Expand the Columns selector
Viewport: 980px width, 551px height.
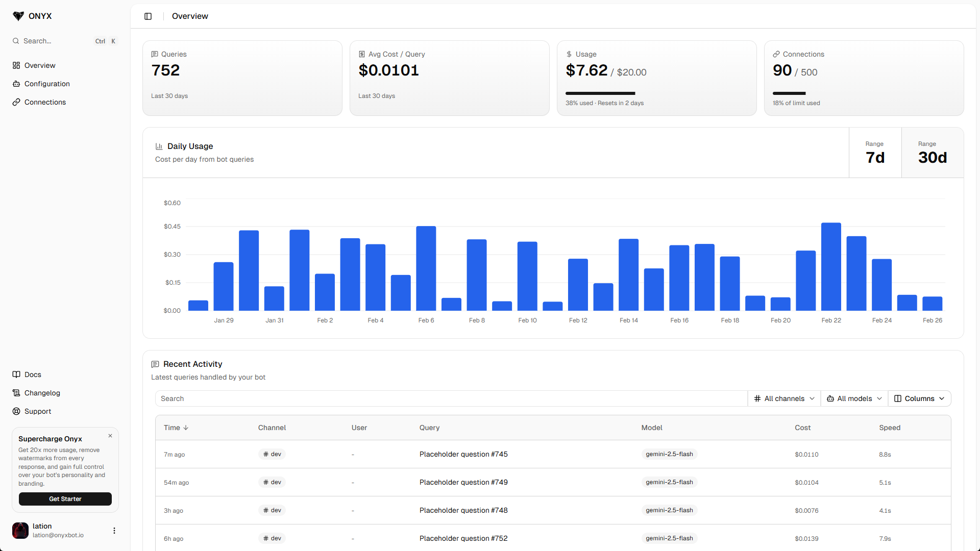919,398
